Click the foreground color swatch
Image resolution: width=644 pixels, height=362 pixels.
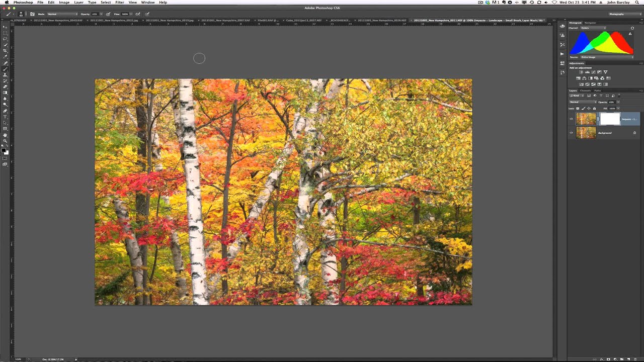pyautogui.click(x=4, y=150)
